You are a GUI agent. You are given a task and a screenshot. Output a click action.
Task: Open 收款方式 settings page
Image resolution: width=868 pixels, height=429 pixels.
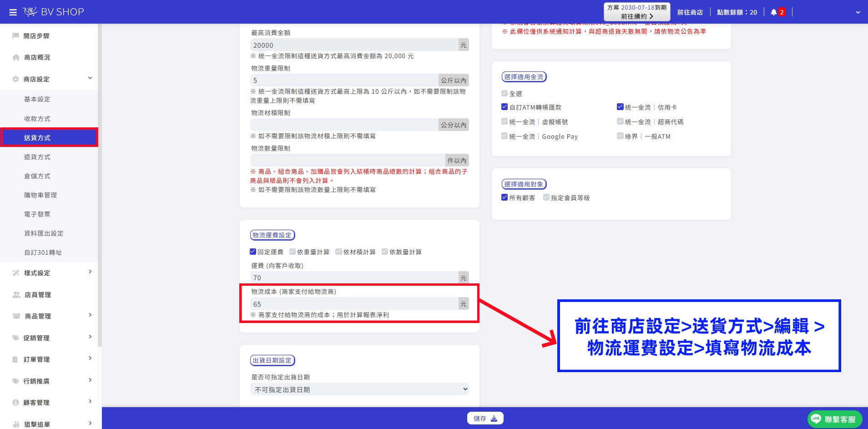click(37, 119)
